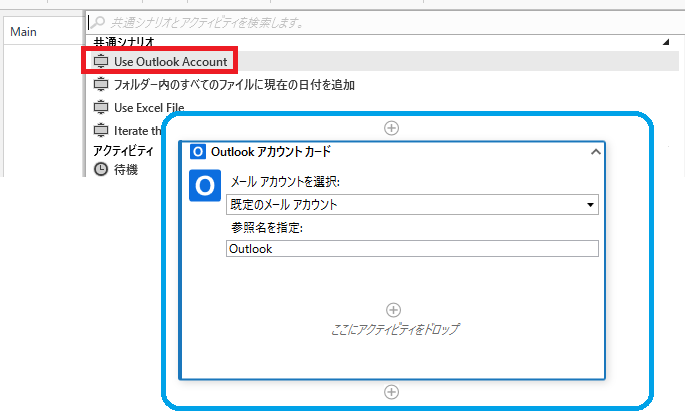Open the Main tab
This screenshot has height=415, width=685.
point(24,32)
